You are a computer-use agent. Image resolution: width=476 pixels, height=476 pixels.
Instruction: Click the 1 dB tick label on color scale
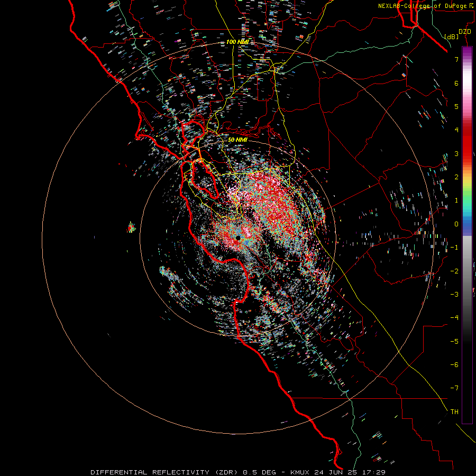pyautogui.click(x=456, y=200)
